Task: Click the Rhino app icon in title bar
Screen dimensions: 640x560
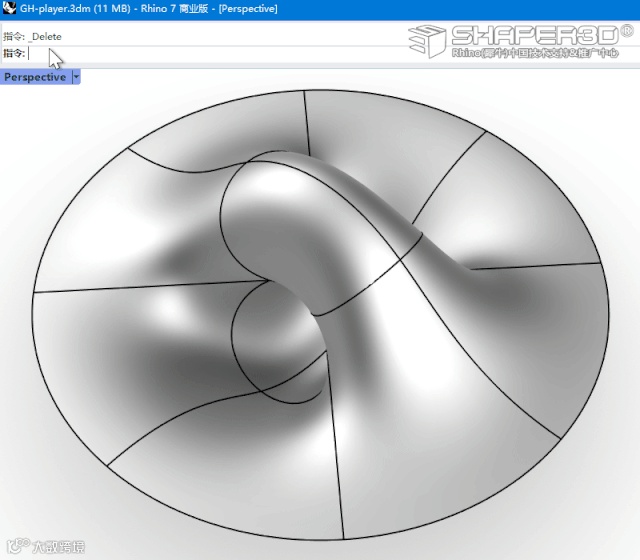Action: pyautogui.click(x=9, y=8)
